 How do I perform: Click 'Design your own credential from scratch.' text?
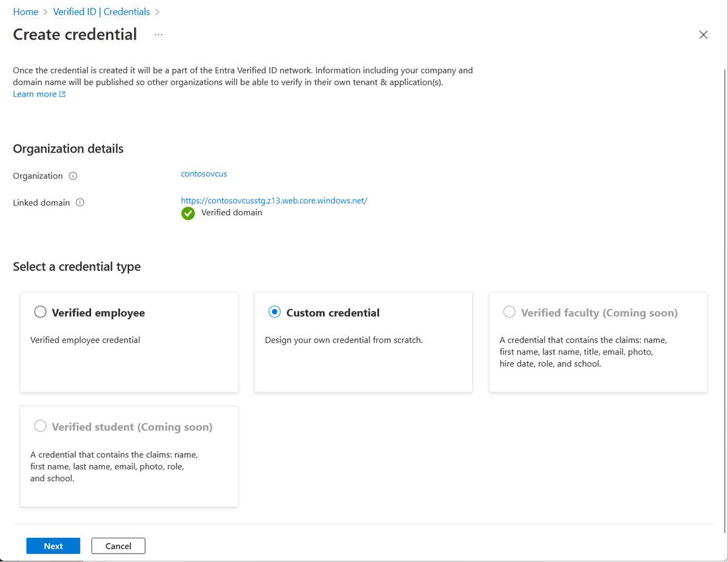[344, 340]
